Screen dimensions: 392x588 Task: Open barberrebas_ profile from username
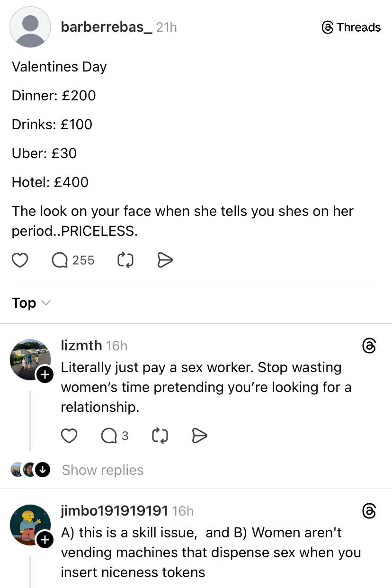pos(107,27)
